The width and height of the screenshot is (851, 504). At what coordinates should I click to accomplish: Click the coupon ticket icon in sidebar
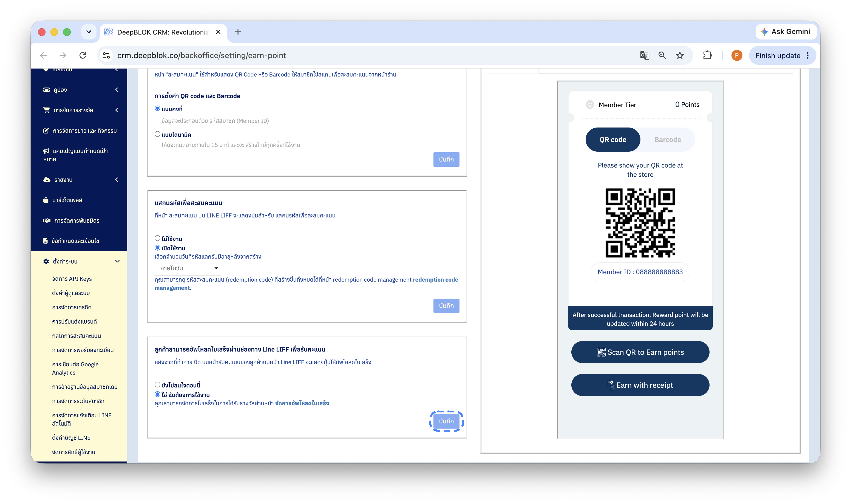pos(47,90)
